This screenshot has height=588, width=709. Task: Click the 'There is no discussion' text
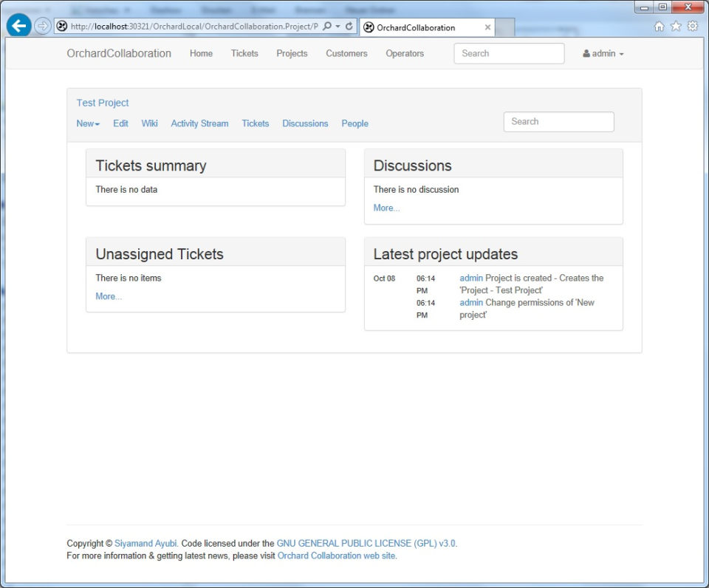pos(416,190)
